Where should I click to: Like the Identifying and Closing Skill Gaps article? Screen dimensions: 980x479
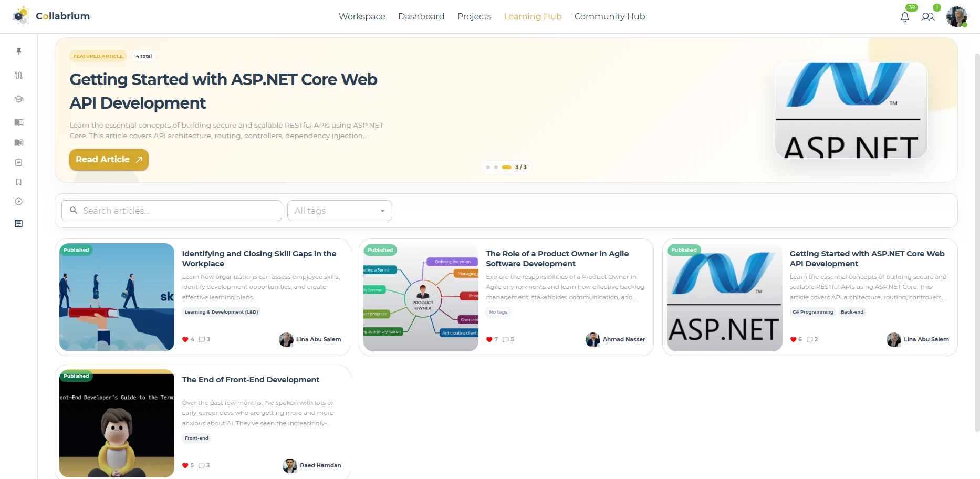point(185,339)
